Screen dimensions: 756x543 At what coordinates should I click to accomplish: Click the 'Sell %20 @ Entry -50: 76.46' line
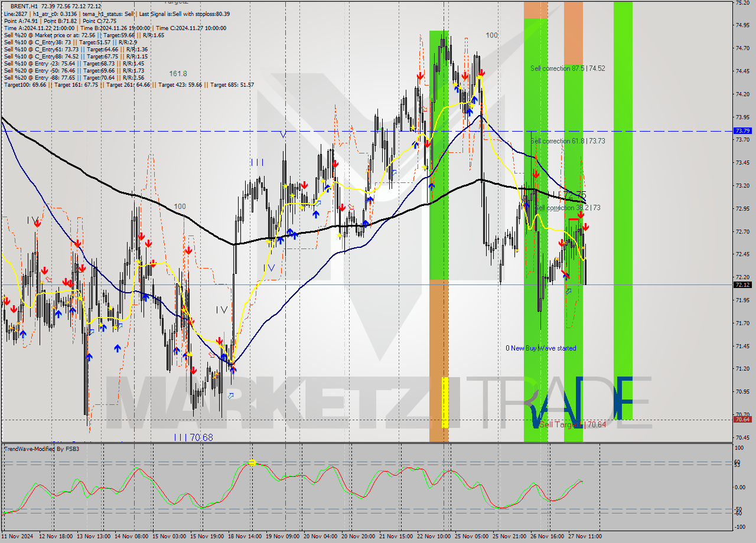74,71
